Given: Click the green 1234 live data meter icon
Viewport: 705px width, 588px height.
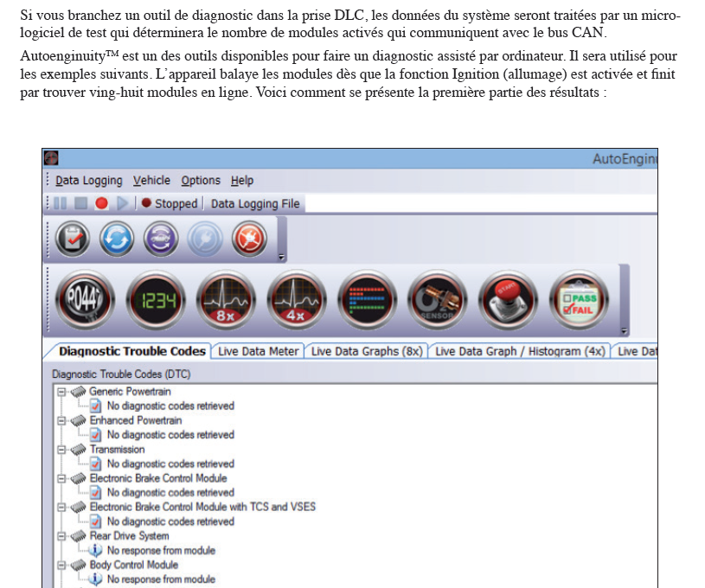Looking at the screenshot, I should 153,303.
